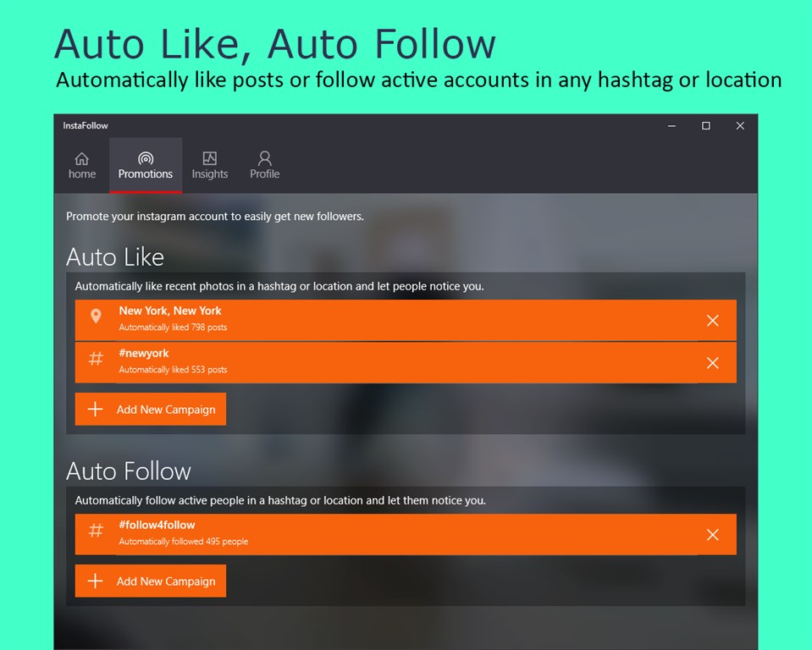Click the hashtag icon beside #newyork
The height and width of the screenshot is (650, 812).
pos(96,359)
